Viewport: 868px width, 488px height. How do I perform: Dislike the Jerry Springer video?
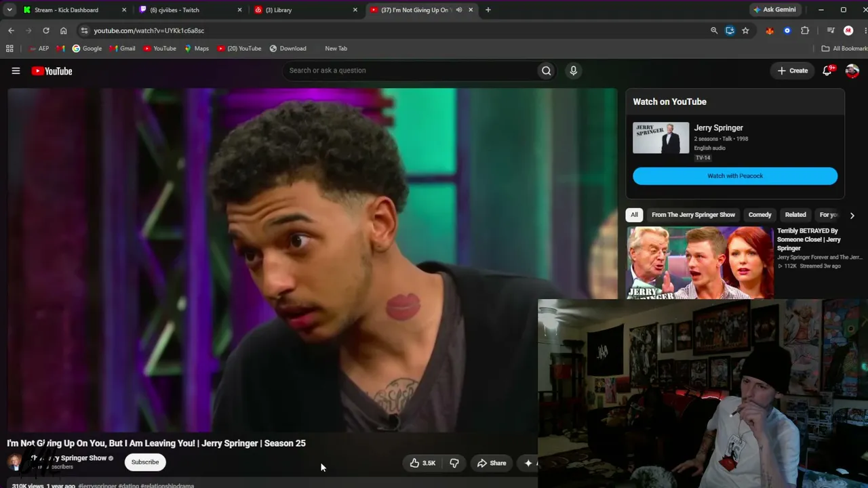tap(454, 463)
